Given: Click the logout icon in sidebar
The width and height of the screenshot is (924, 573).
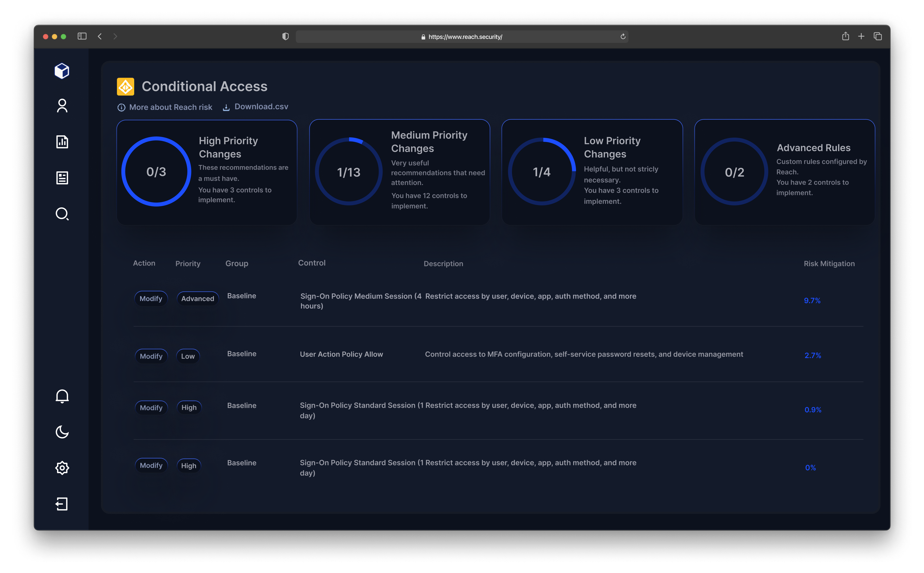Looking at the screenshot, I should coord(62,504).
